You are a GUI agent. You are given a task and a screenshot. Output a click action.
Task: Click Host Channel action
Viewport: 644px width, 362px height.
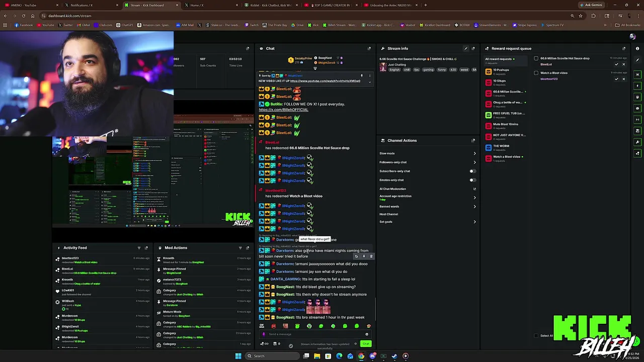389,214
